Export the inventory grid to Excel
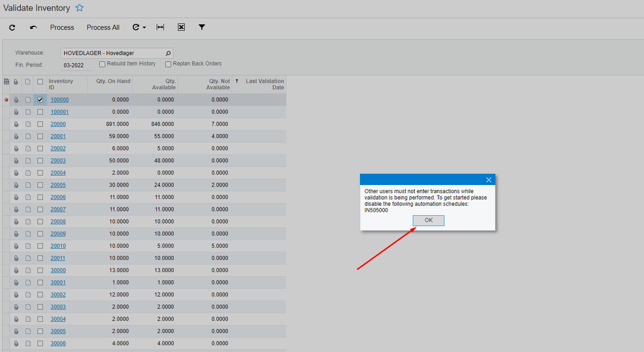The width and height of the screenshot is (644, 352). (181, 27)
